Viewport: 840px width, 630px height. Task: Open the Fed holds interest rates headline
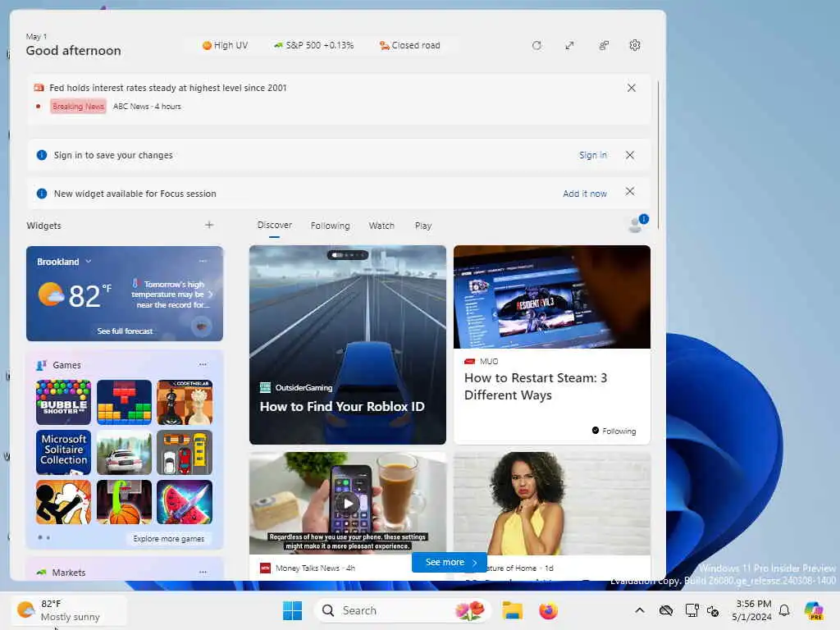click(x=167, y=88)
